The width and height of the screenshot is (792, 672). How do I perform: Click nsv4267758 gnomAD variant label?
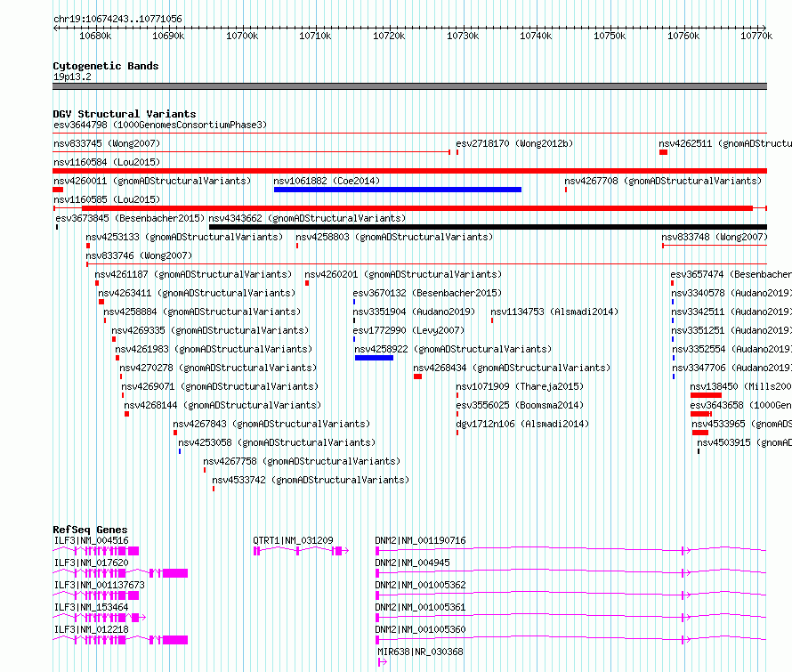coord(302,461)
